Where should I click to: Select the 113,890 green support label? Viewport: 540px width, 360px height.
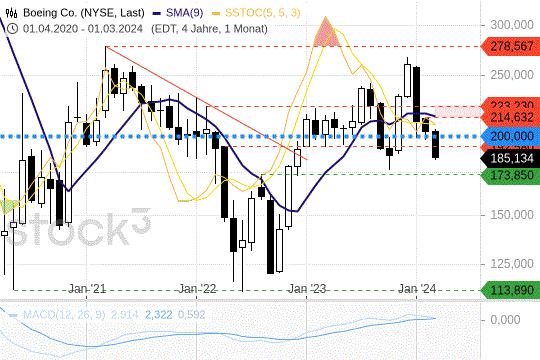[x=510, y=290]
